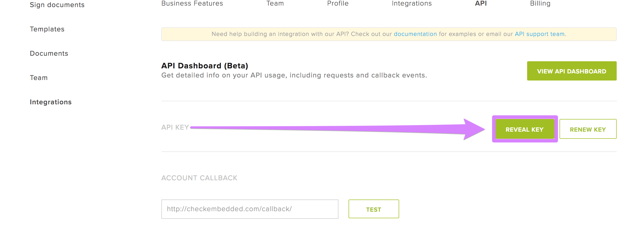Test the account callback URL
The height and width of the screenshot is (238, 644).
click(374, 209)
